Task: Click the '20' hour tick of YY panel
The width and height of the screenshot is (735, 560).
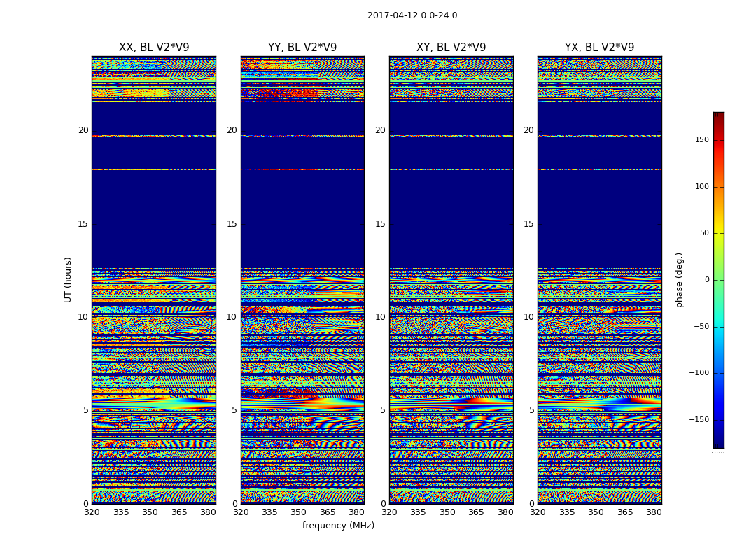Action: pyautogui.click(x=232, y=129)
